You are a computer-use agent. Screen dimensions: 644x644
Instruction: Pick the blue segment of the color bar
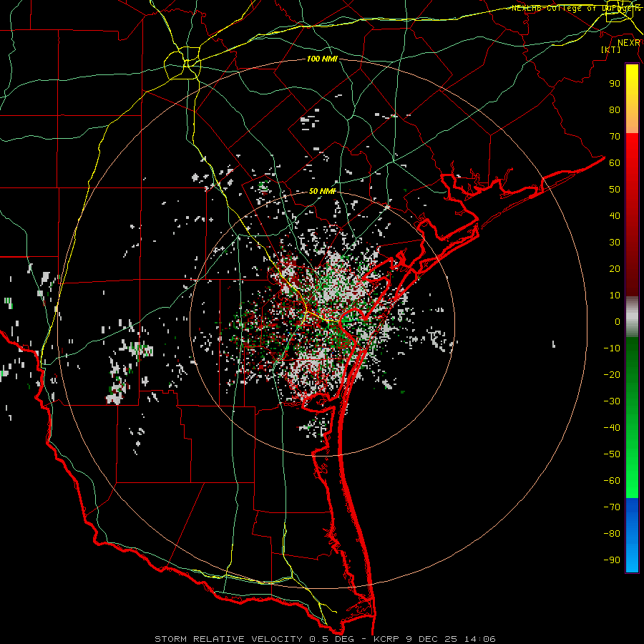pos(632,535)
